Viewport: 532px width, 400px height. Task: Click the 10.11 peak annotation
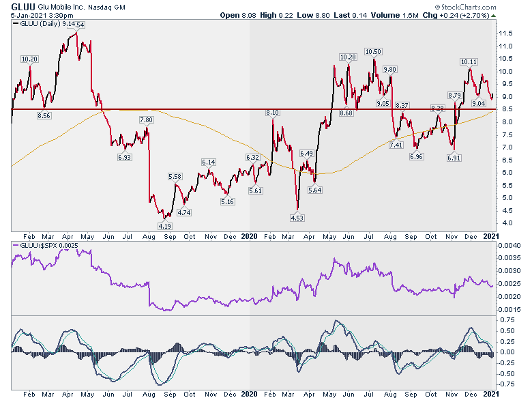coord(469,62)
